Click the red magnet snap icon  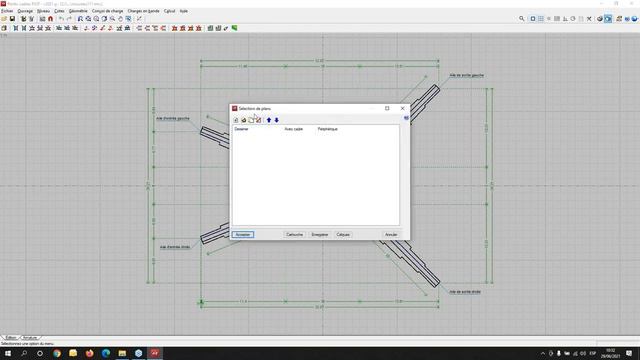pyautogui.click(x=51, y=19)
